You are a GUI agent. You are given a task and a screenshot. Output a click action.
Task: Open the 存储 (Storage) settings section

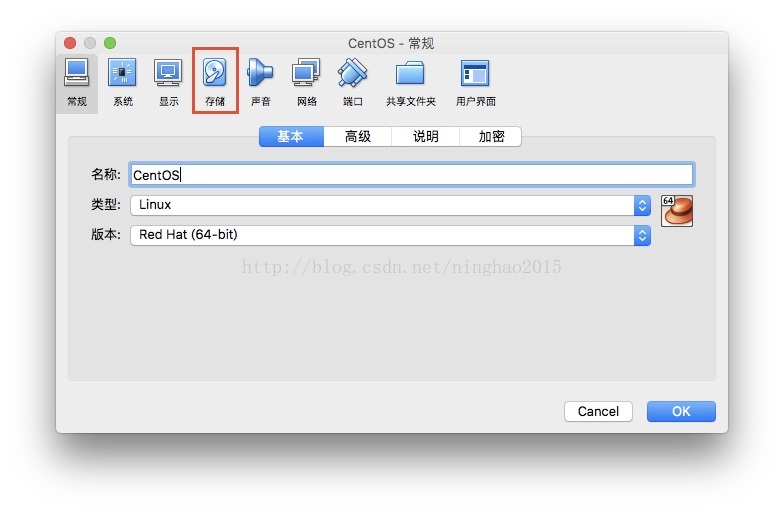[x=215, y=82]
